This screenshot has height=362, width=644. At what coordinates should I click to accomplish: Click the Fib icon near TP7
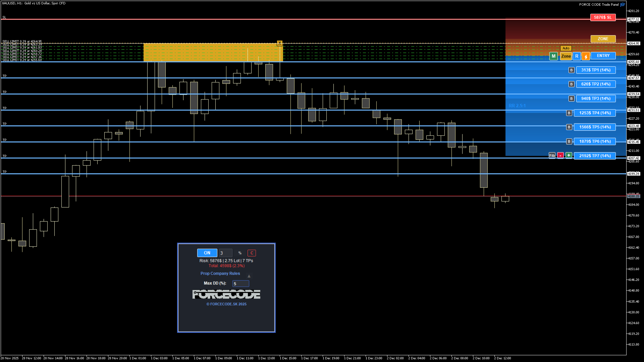[552, 156]
